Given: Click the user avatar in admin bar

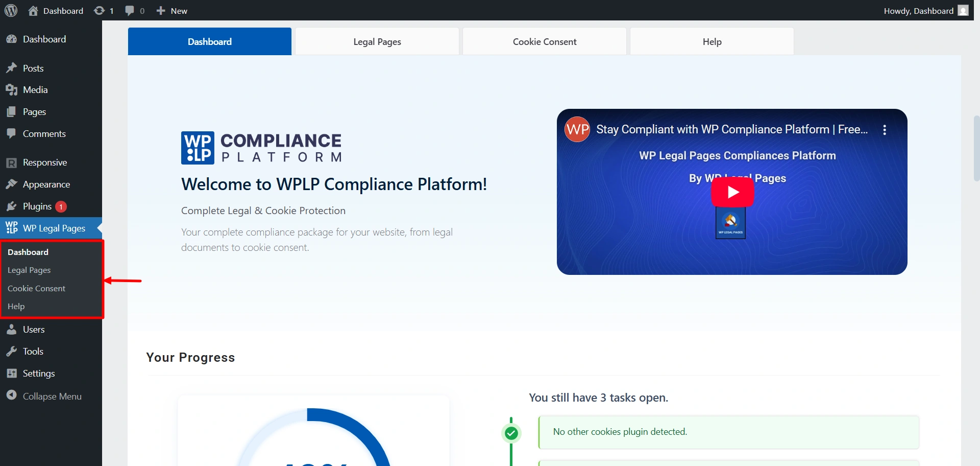Looking at the screenshot, I should point(963,11).
